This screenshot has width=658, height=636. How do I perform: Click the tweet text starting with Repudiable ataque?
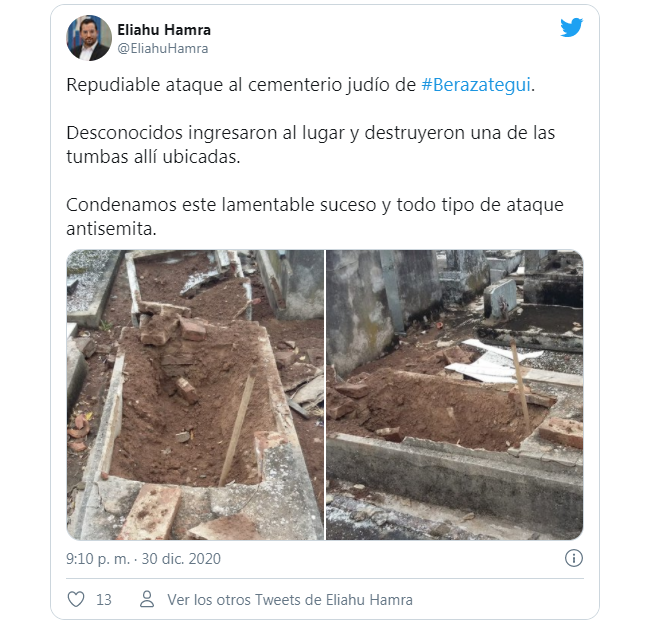click(x=300, y=85)
